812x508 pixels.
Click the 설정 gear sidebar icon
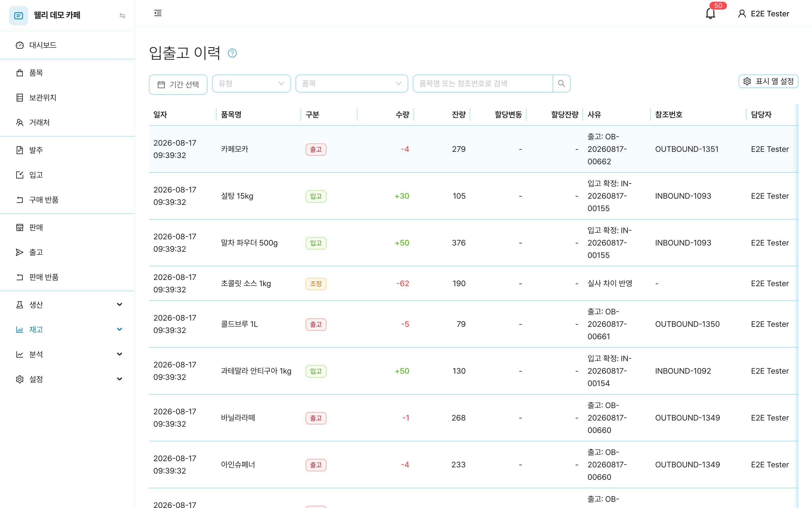(20, 379)
